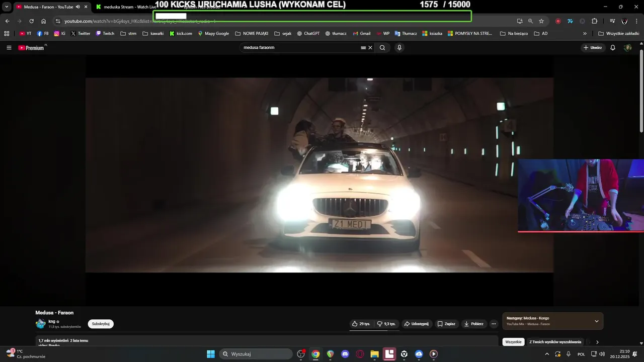Click the video player to pause
This screenshot has height=362, width=644.
click(319, 175)
